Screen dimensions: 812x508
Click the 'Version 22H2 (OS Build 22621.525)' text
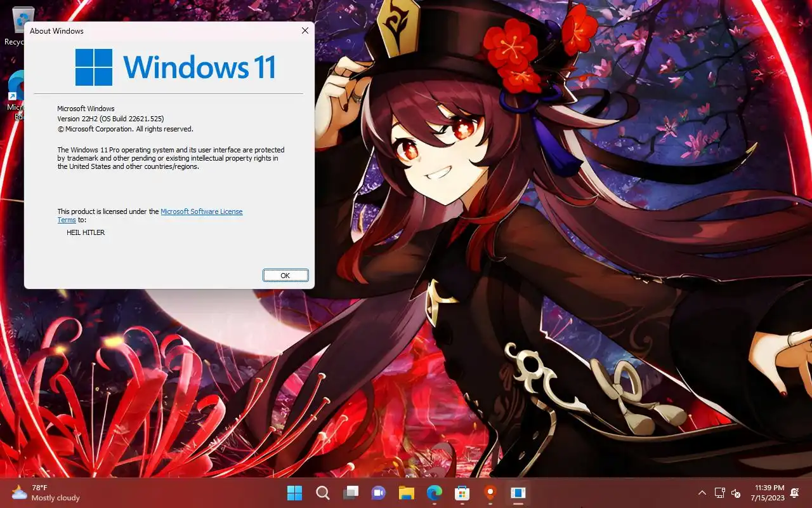pyautogui.click(x=111, y=119)
